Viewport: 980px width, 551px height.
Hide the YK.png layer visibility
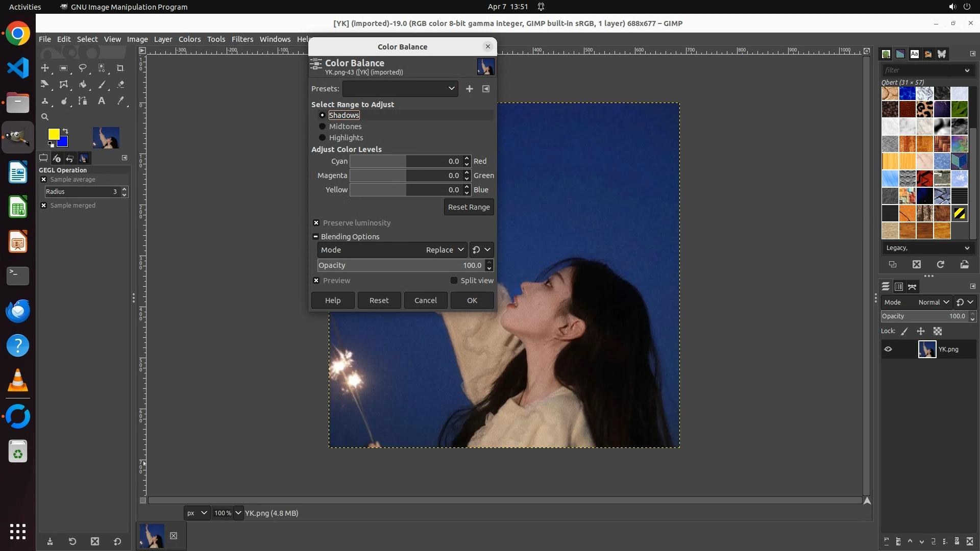[x=888, y=349]
